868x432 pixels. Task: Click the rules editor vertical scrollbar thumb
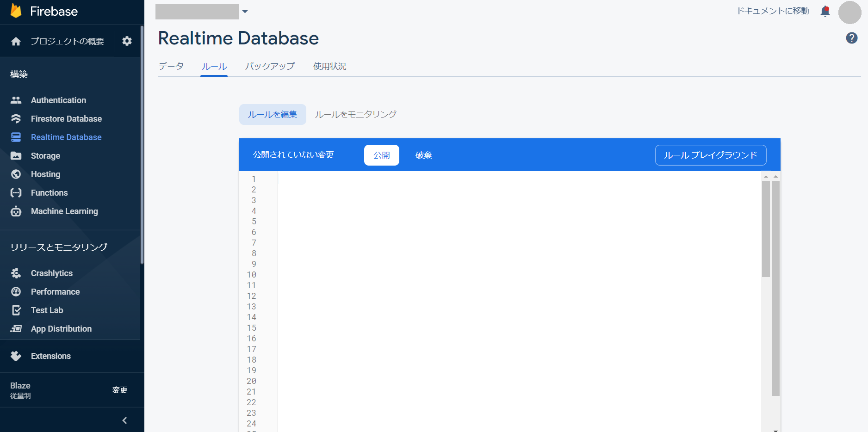coord(766,229)
